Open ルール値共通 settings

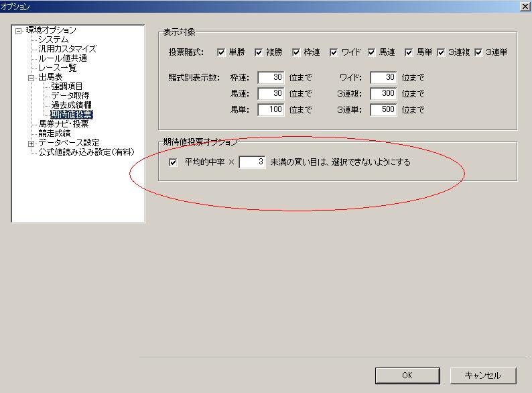coord(63,58)
